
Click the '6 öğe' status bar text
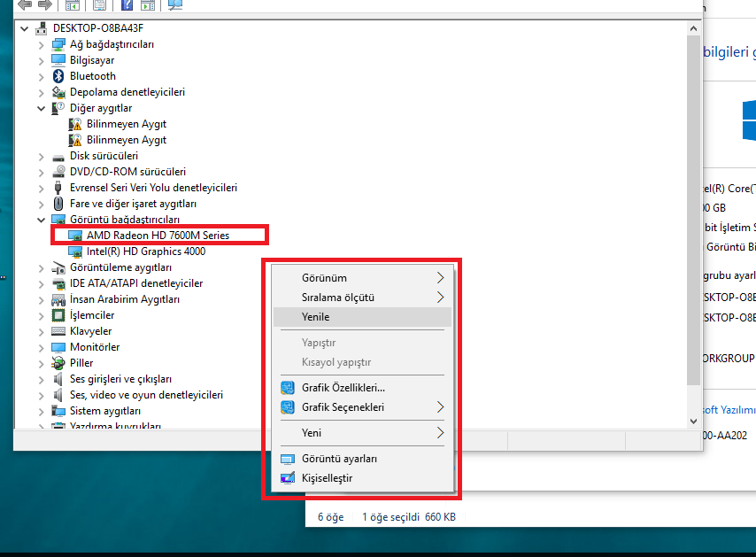pyautogui.click(x=331, y=517)
